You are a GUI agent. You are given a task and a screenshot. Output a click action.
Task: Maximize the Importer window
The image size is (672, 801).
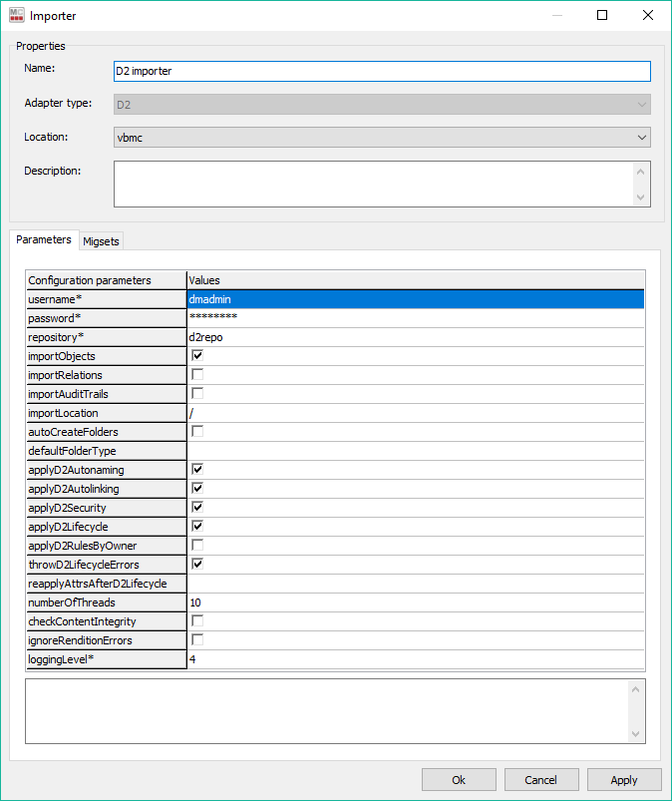click(602, 15)
